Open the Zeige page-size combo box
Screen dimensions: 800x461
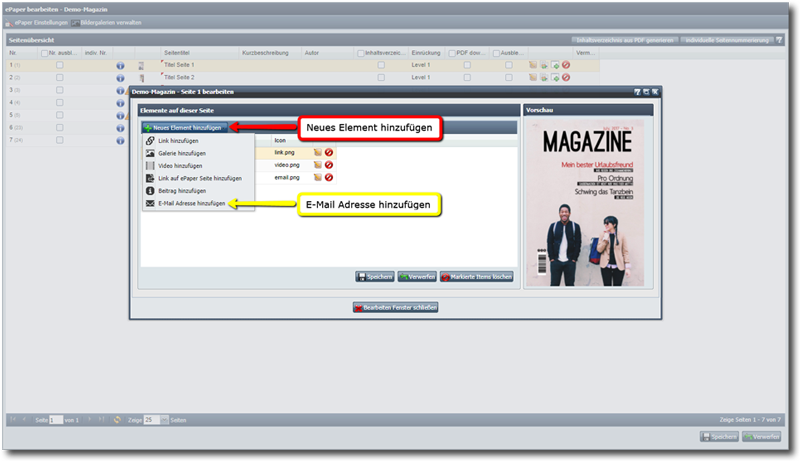(156, 420)
